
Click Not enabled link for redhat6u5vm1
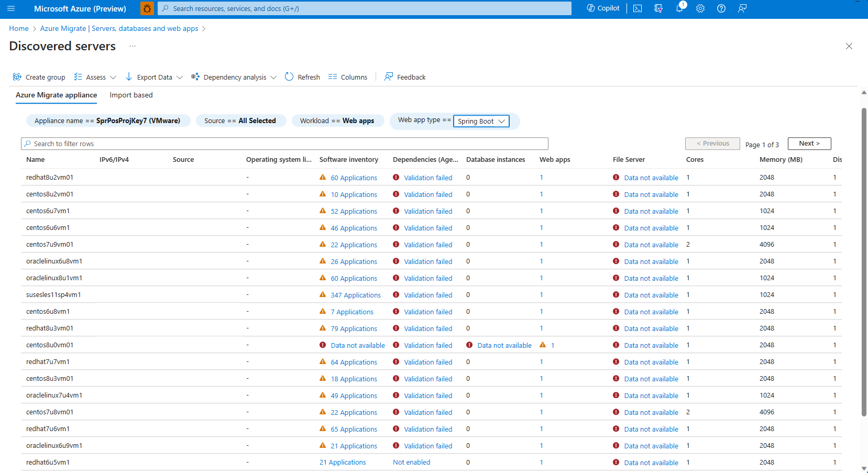point(412,462)
